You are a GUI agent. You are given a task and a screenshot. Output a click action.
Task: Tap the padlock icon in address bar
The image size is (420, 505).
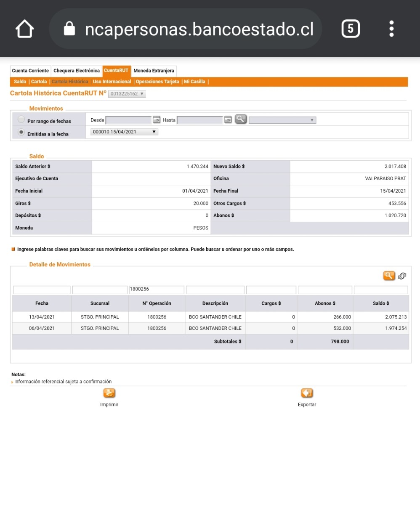coord(69,29)
